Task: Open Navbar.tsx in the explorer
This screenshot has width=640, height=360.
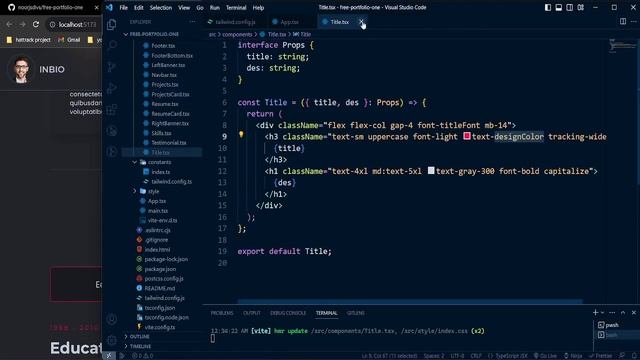Action: (x=164, y=75)
